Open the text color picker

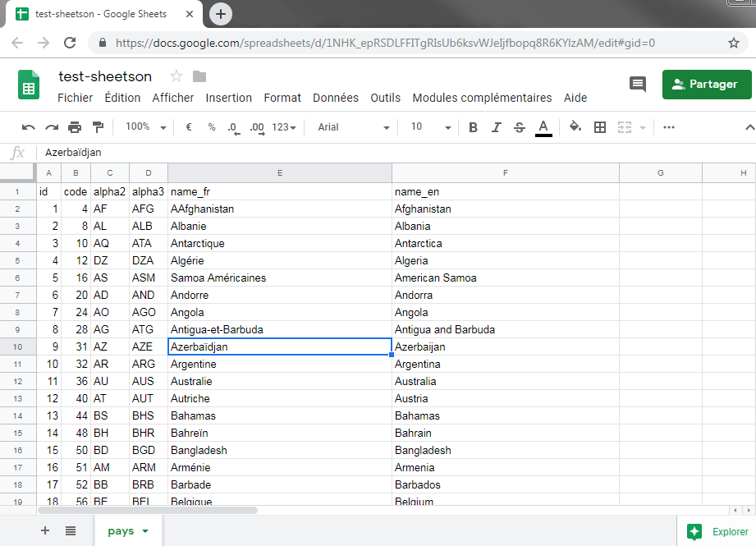[543, 127]
